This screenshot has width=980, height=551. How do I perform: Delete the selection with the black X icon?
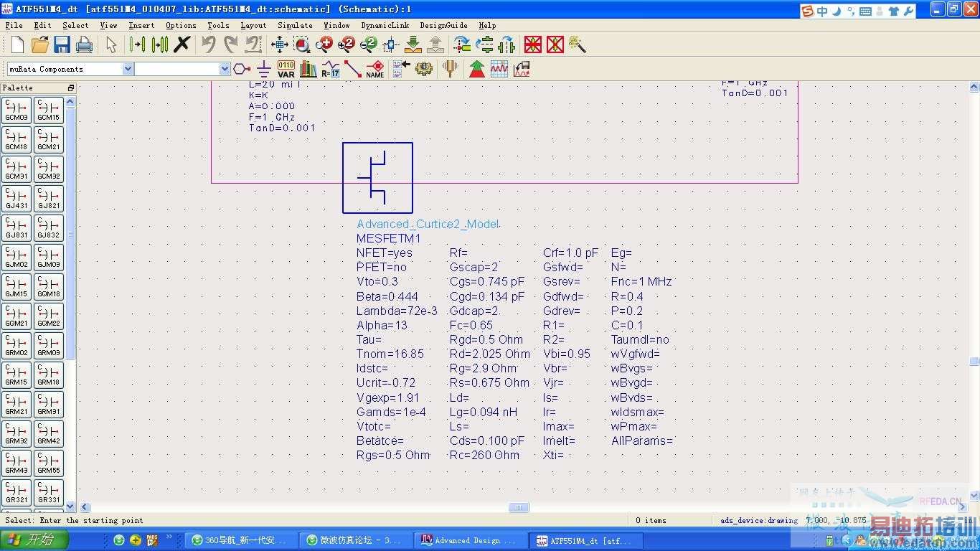coord(182,44)
